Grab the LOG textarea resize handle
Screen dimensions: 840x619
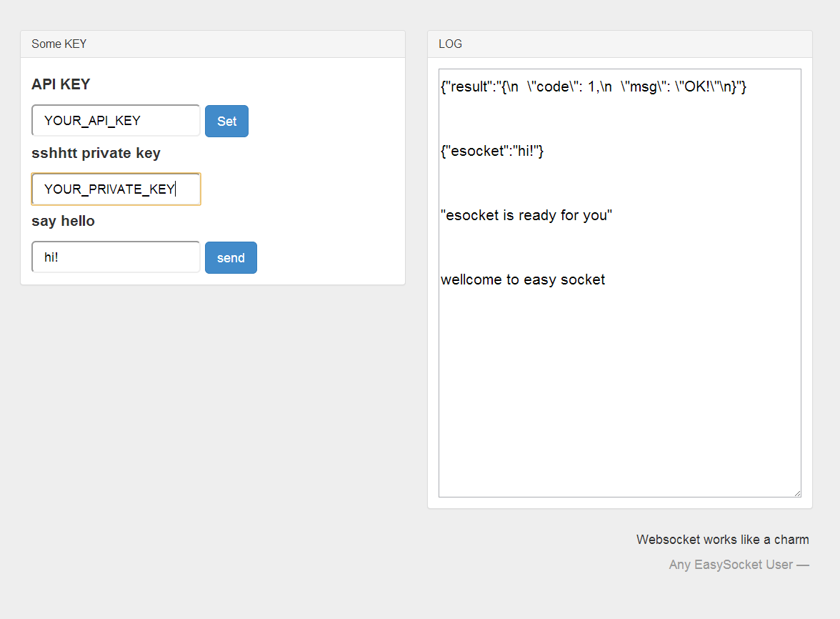click(x=797, y=493)
